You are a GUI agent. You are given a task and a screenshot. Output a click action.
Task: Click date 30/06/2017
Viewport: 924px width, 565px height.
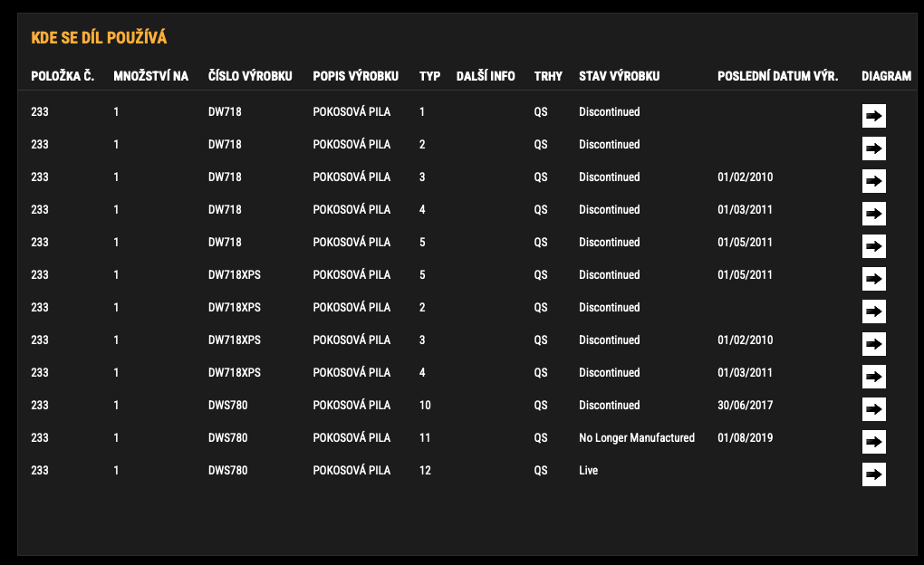[745, 406]
